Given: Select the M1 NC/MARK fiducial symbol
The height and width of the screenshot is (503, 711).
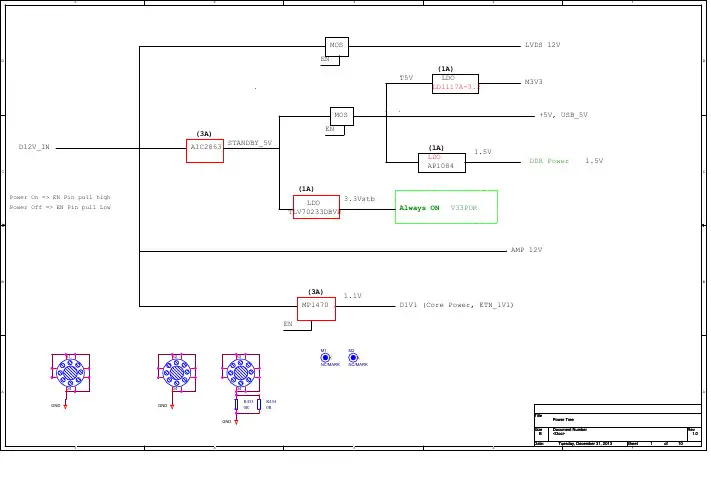Looking at the screenshot, I should [324, 357].
